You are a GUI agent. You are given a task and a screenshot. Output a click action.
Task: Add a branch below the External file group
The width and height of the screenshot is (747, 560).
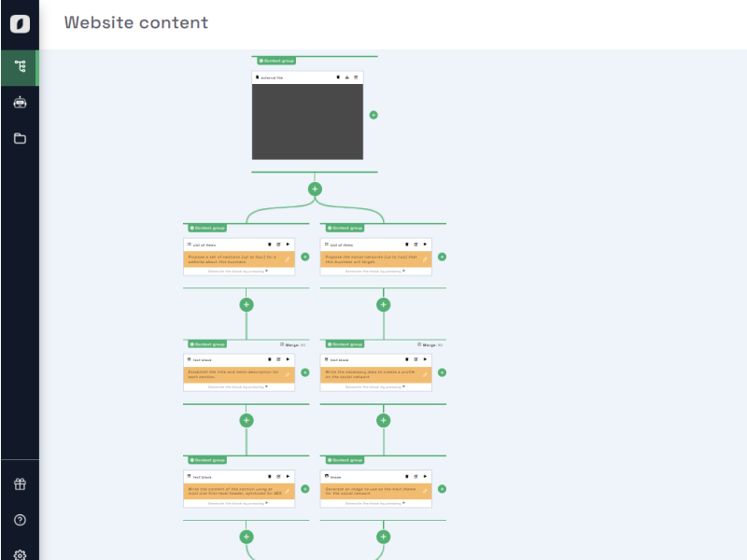click(x=315, y=189)
